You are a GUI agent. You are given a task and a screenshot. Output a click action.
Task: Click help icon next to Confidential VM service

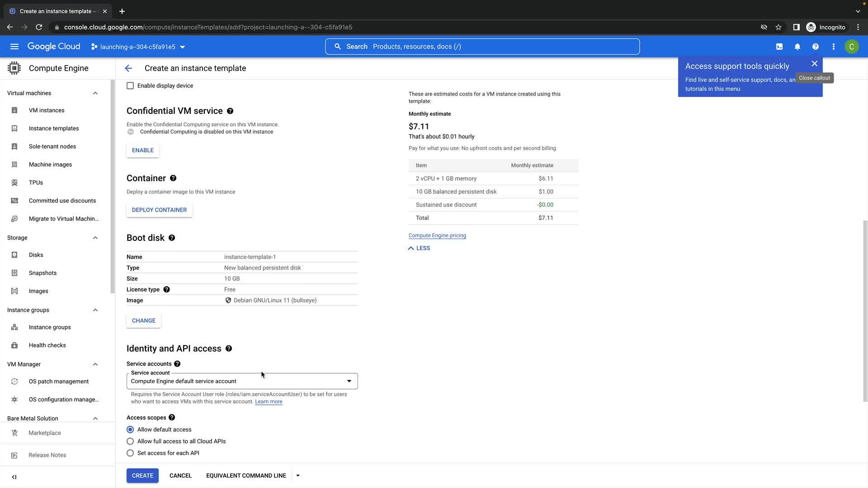(x=230, y=111)
